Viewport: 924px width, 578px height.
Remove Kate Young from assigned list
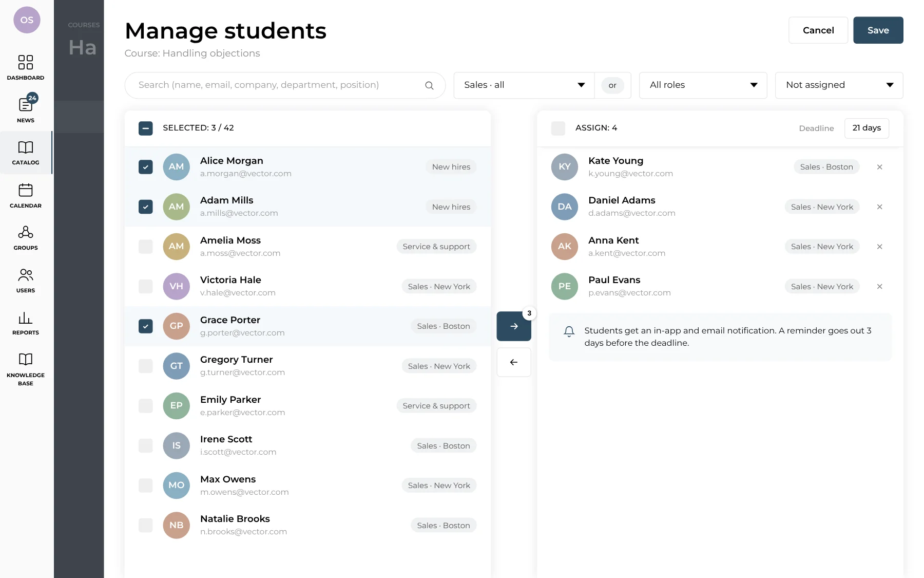(x=879, y=167)
